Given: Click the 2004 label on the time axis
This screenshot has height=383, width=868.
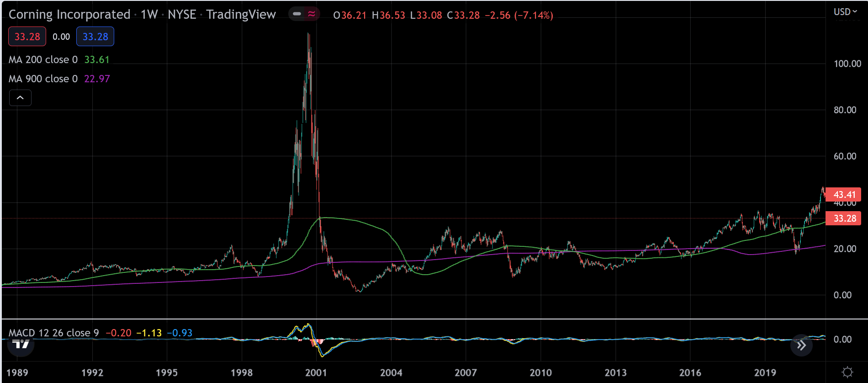Looking at the screenshot, I should [x=391, y=372].
